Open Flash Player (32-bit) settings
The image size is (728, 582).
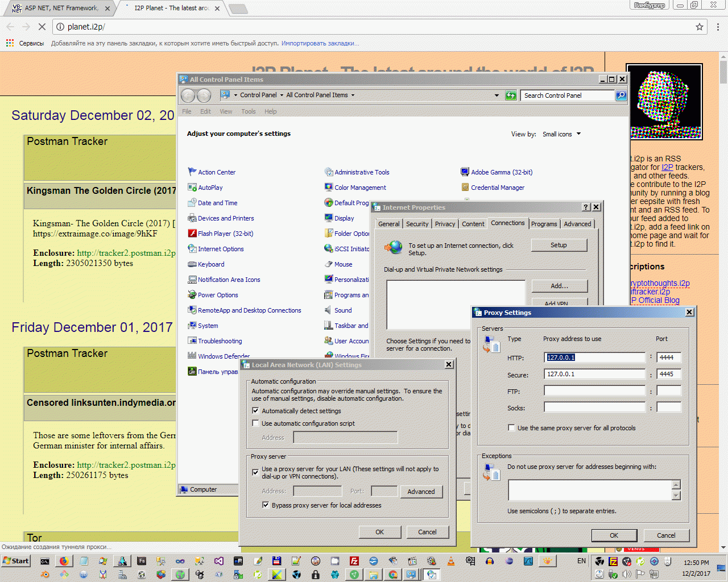(221, 234)
